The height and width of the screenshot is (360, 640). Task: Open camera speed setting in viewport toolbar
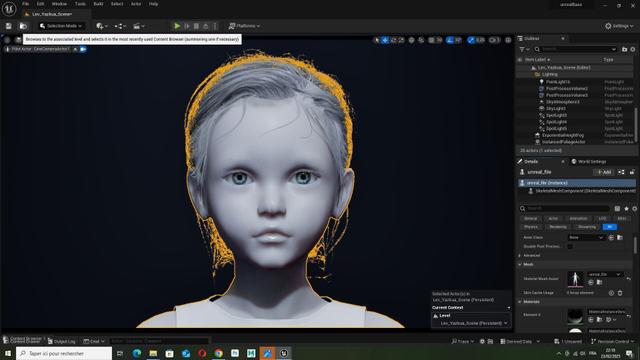coord(494,40)
